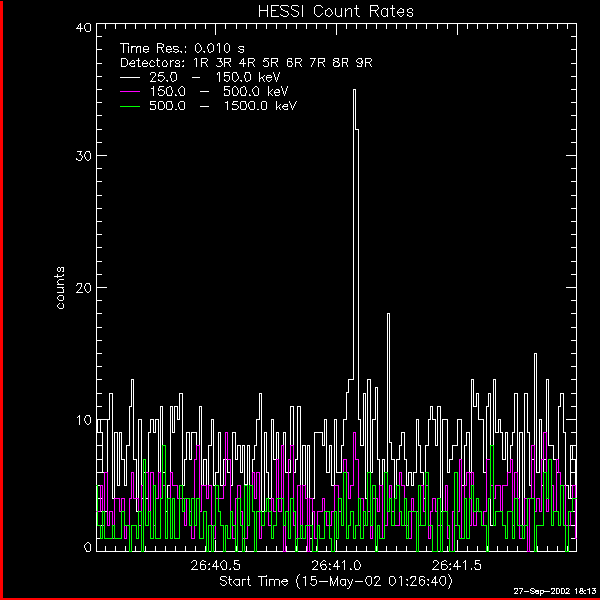Click the 'Start Time (15-May-02 01:26:40)' axis title

336,581
